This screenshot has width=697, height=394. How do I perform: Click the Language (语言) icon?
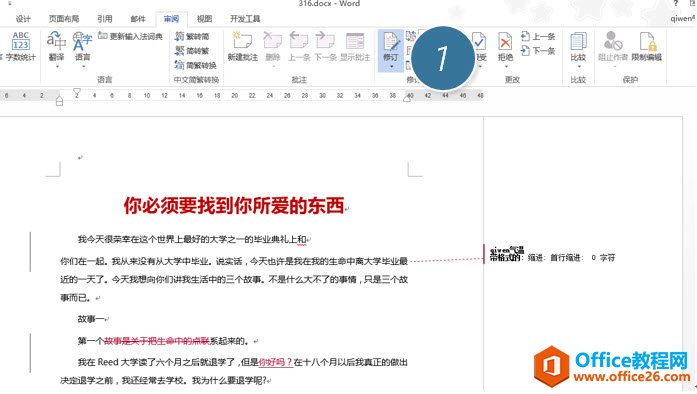[83, 42]
